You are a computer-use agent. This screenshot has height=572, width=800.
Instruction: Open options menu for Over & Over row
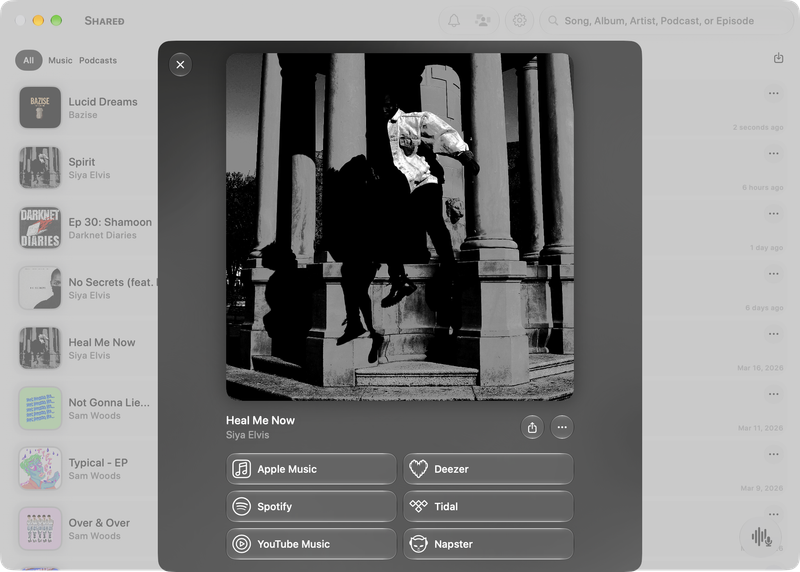pyautogui.click(x=773, y=514)
